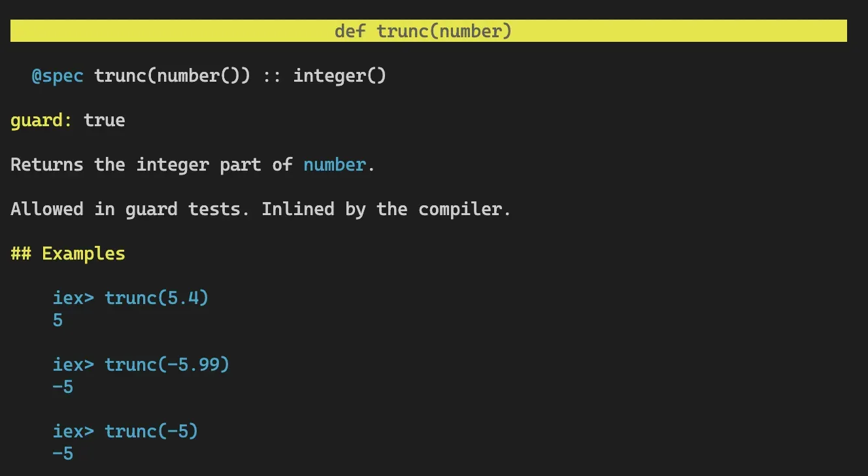
Task: Click the 'trunc(-5)' example call
Action: [152, 431]
